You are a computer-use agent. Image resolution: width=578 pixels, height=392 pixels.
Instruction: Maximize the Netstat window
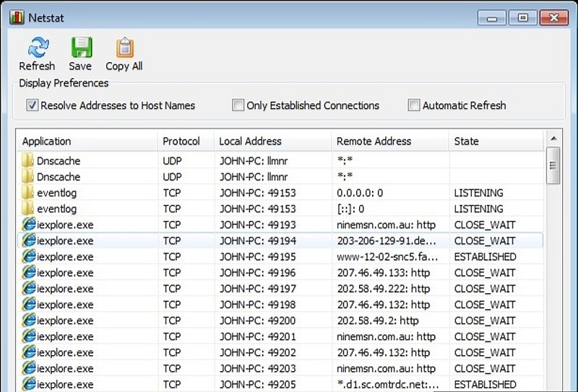coord(522,17)
